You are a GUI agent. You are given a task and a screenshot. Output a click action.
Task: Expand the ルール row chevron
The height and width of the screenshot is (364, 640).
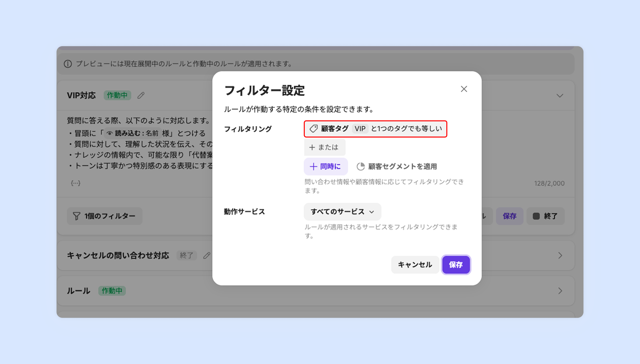tap(560, 291)
